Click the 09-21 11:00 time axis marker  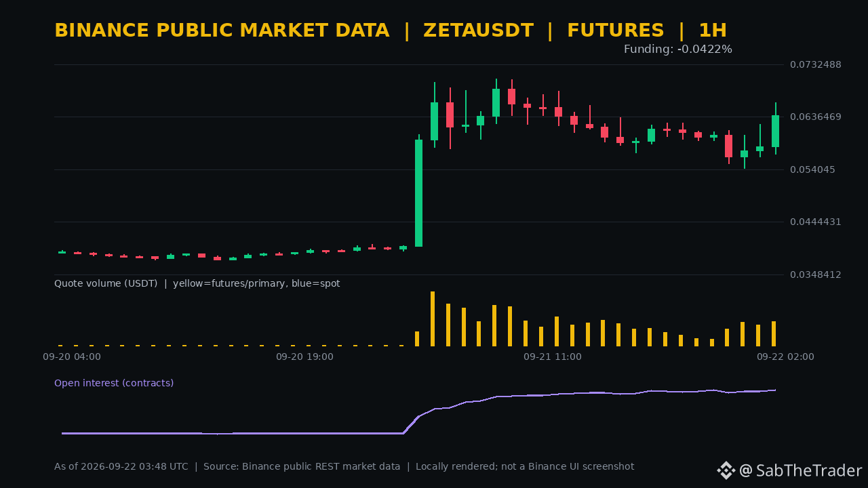(553, 357)
